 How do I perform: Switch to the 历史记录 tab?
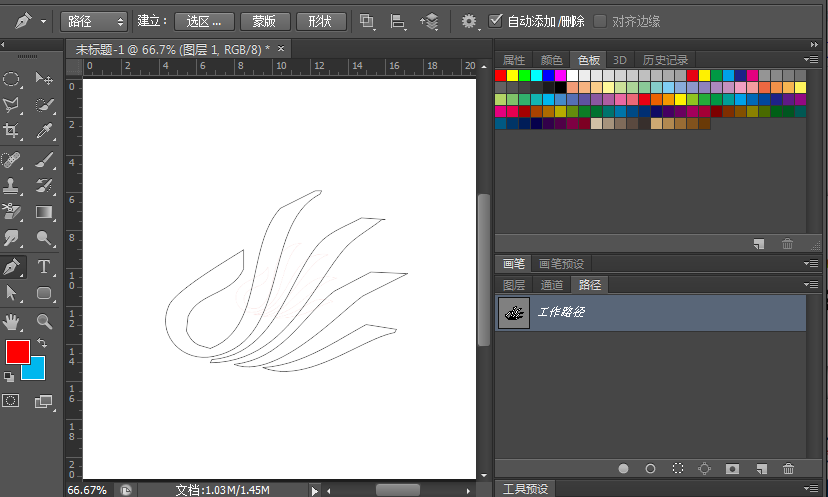pos(665,60)
